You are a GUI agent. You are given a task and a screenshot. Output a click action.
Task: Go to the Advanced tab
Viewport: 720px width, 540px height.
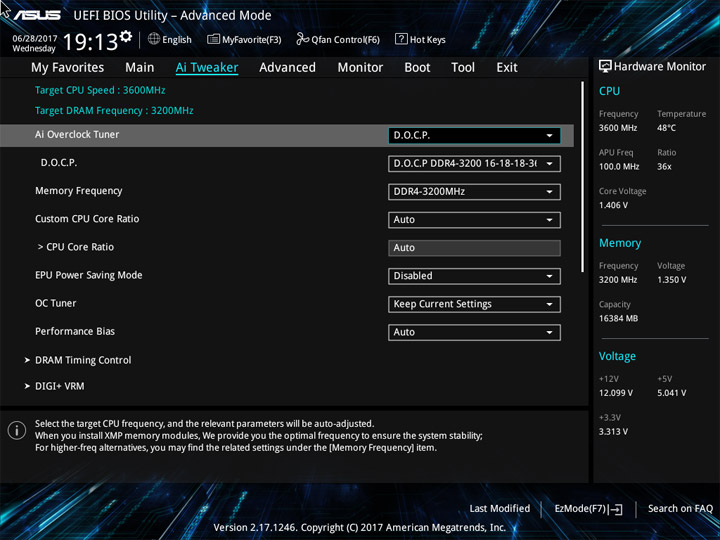click(287, 68)
